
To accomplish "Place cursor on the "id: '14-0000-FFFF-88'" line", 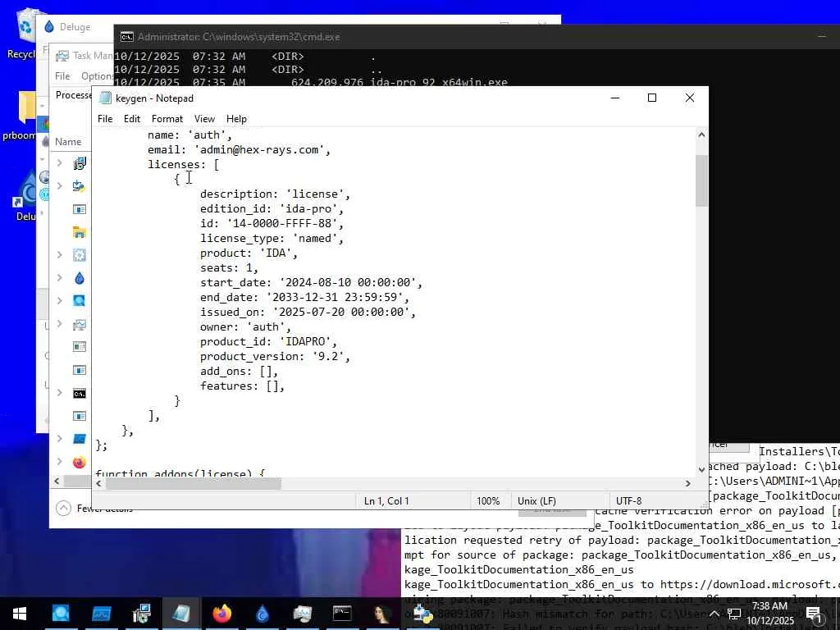I will (x=272, y=223).
